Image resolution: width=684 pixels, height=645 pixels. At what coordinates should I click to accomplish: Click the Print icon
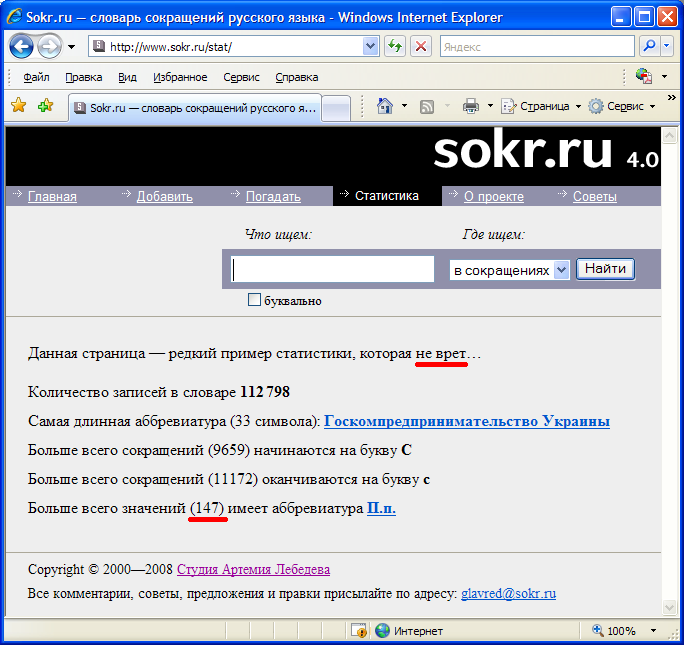click(471, 106)
